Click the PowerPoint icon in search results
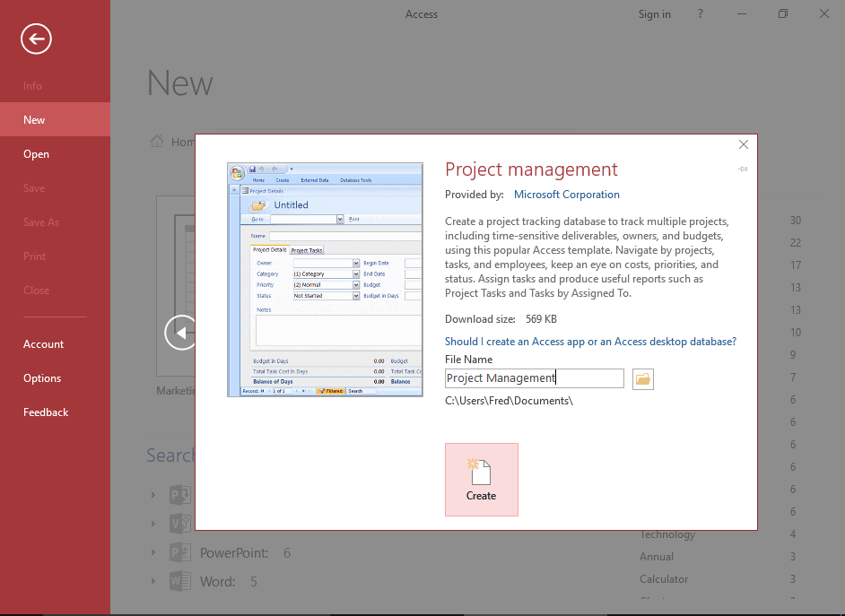This screenshot has width=845, height=616. (180, 552)
